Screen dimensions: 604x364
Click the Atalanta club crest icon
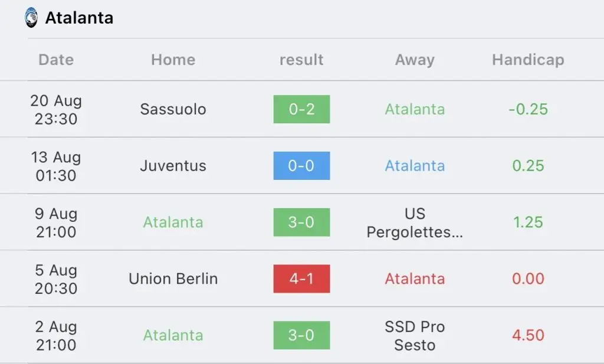tap(31, 18)
